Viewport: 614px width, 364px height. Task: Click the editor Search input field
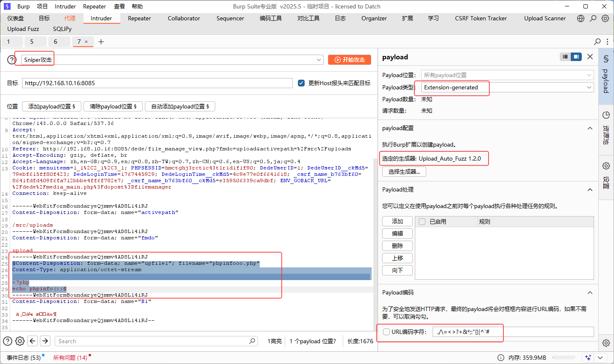[x=157, y=341]
